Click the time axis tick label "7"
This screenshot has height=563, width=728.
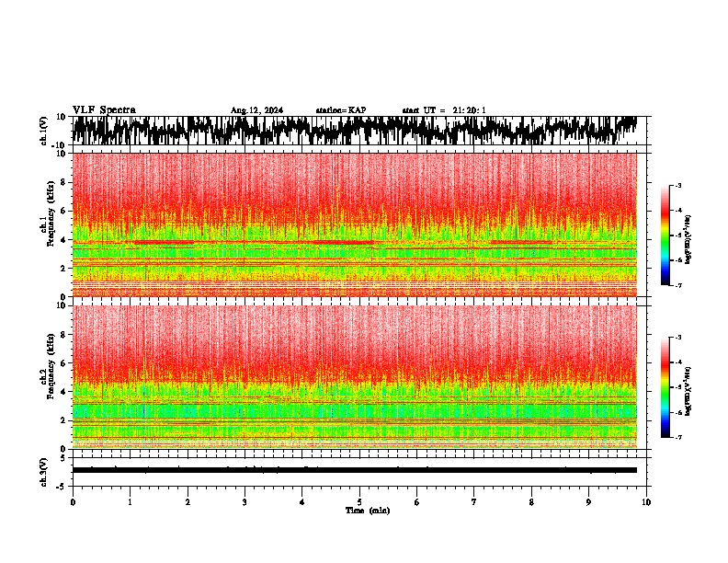click(x=474, y=502)
